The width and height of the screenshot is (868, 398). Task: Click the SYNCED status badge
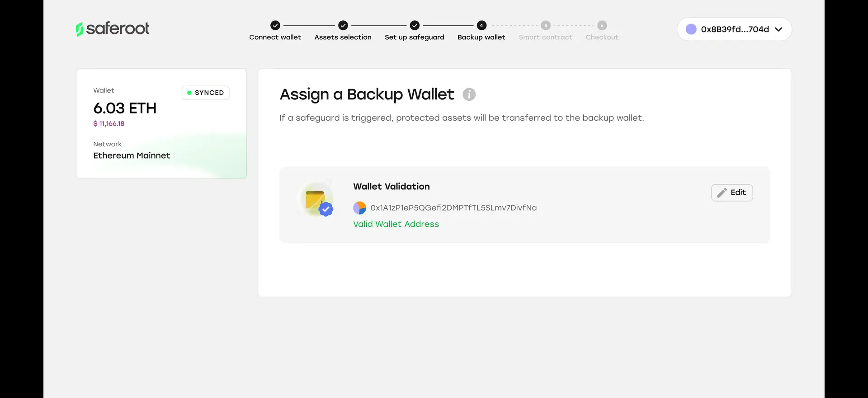[x=206, y=93]
